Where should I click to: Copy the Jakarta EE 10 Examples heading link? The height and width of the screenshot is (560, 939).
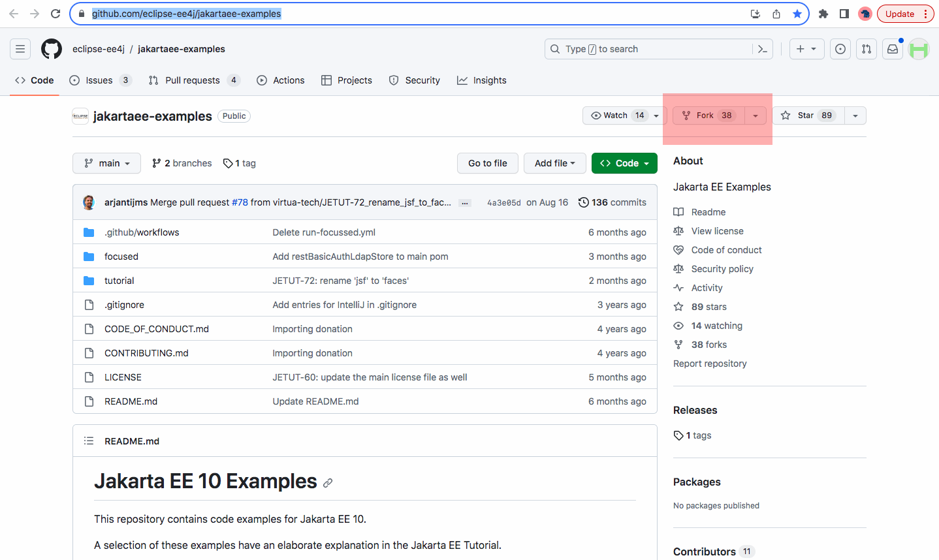[x=328, y=483]
